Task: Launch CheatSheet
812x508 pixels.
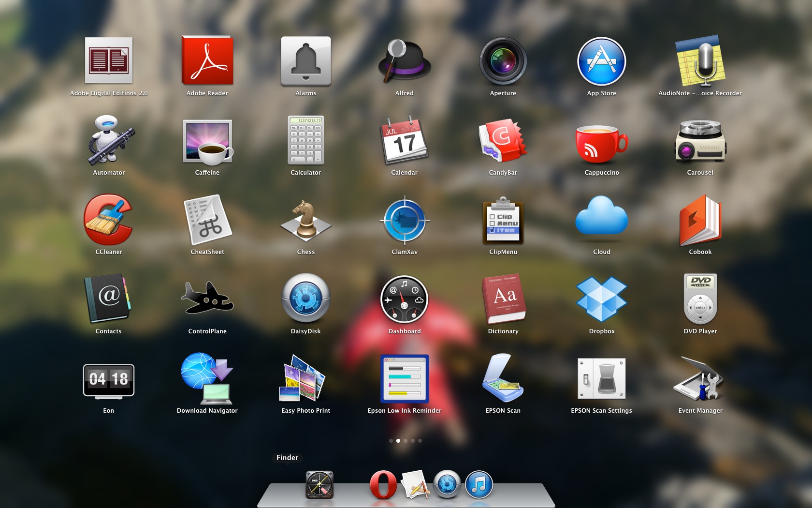Action: click(x=207, y=220)
